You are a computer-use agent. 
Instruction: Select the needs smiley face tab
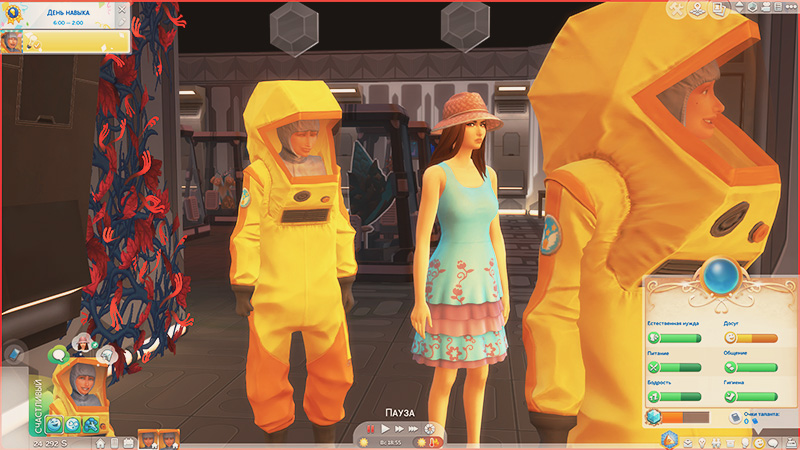click(x=759, y=443)
